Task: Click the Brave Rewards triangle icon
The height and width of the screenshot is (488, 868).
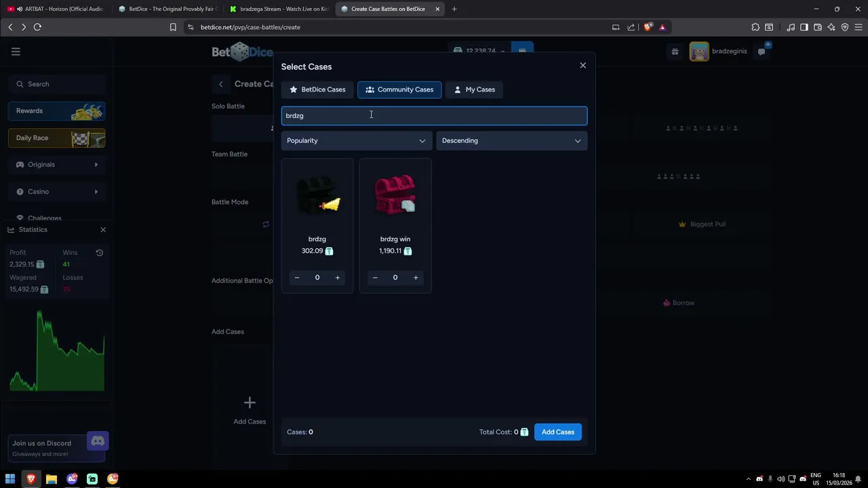Action: coord(663,27)
